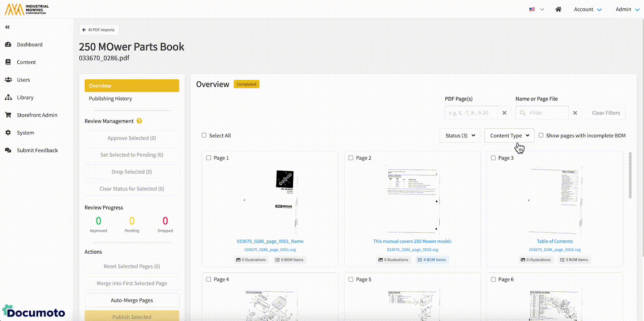Open the Status (3) dropdown
This screenshot has width=644, height=321.
click(460, 135)
